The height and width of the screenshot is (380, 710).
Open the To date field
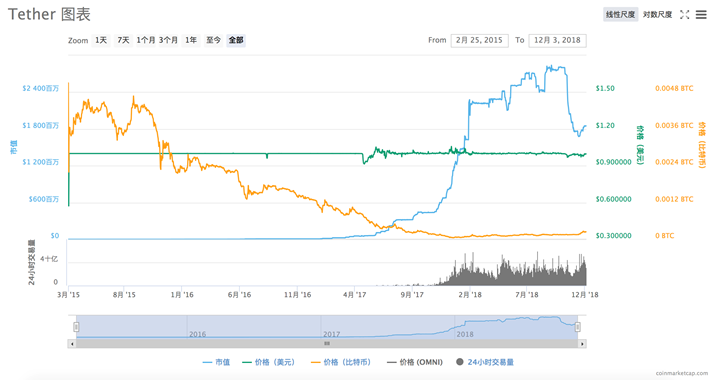click(x=557, y=40)
